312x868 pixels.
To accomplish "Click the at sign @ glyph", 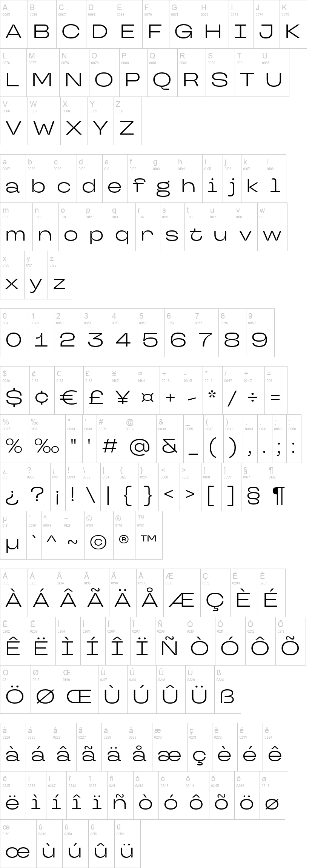I will point(140,447).
